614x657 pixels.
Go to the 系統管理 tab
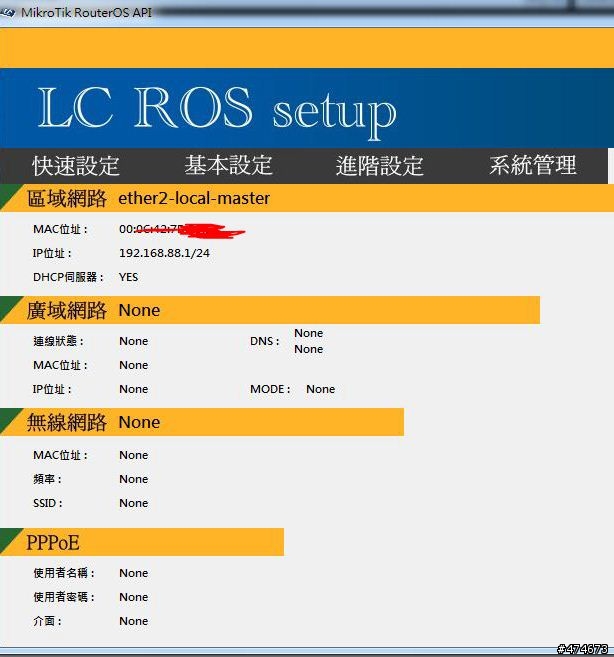[x=533, y=165]
